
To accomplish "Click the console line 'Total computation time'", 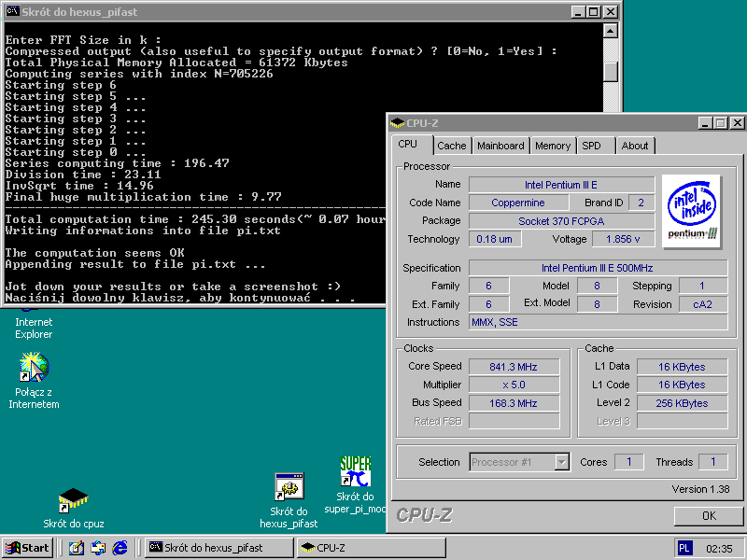I will click(195, 219).
